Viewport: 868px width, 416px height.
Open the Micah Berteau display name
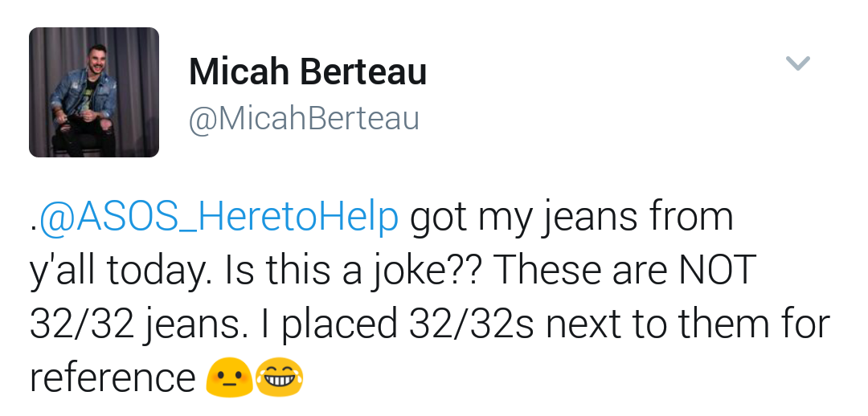tap(308, 72)
